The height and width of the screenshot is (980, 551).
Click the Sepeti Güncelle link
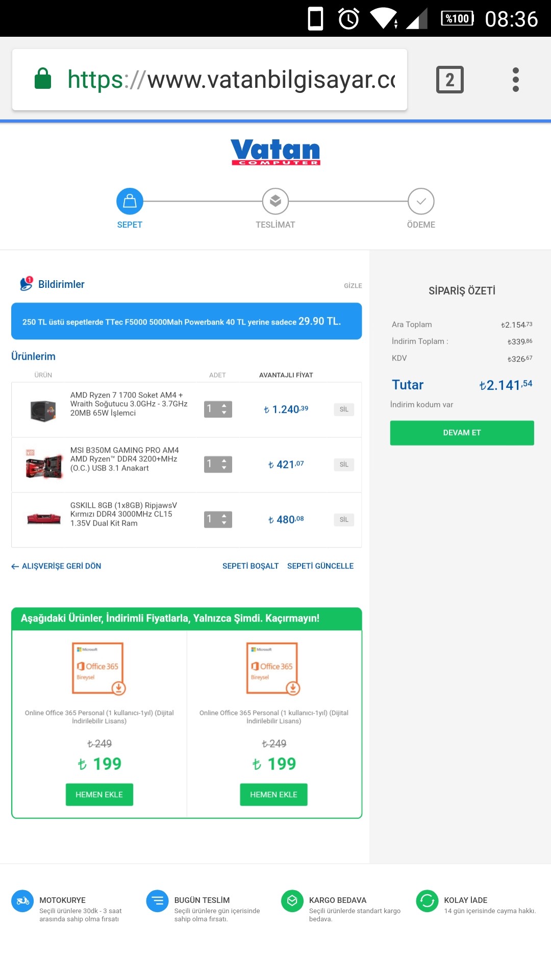point(320,566)
